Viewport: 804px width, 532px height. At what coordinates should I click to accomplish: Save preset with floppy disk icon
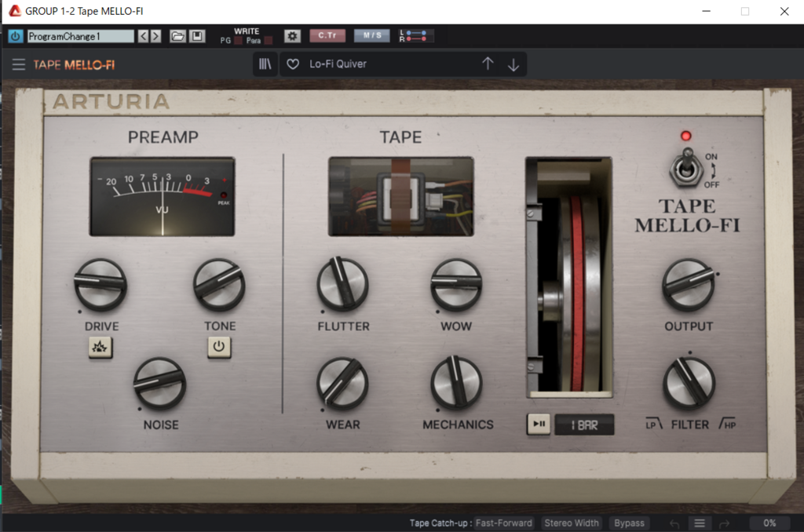[197, 36]
